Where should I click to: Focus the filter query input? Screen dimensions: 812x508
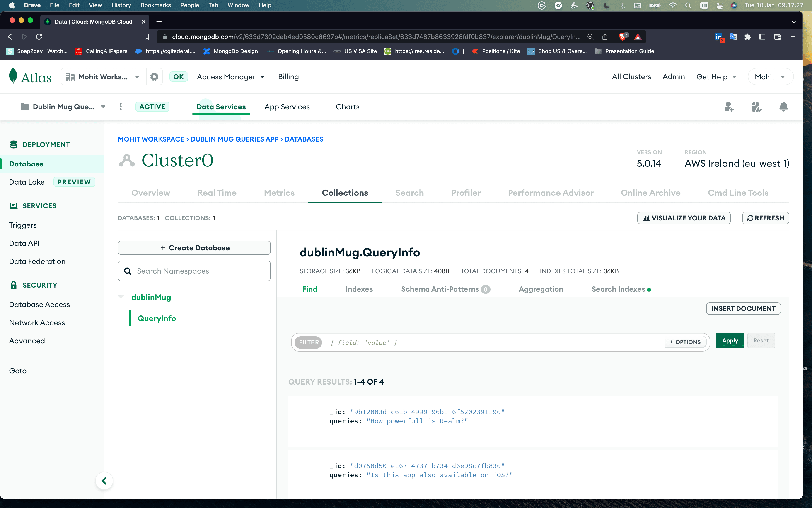(495, 342)
